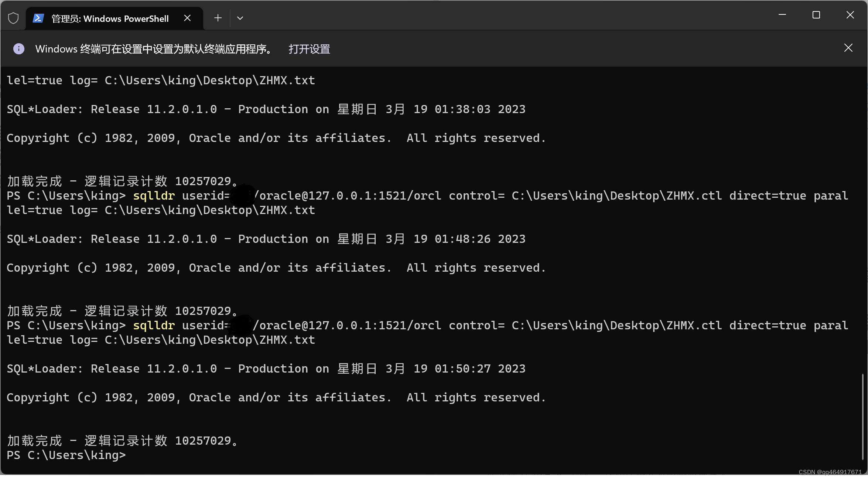This screenshot has width=868, height=479.
Task: Click the timestamp line 01:50:27 2023
Action: click(266, 368)
